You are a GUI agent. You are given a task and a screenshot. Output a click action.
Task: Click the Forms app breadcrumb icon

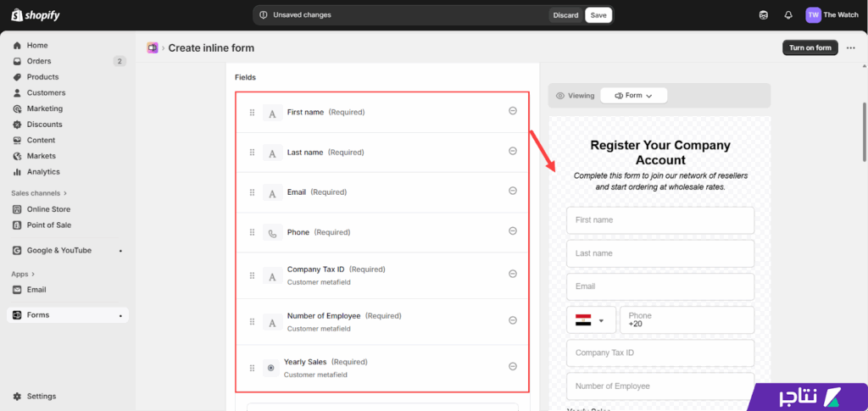coord(153,48)
